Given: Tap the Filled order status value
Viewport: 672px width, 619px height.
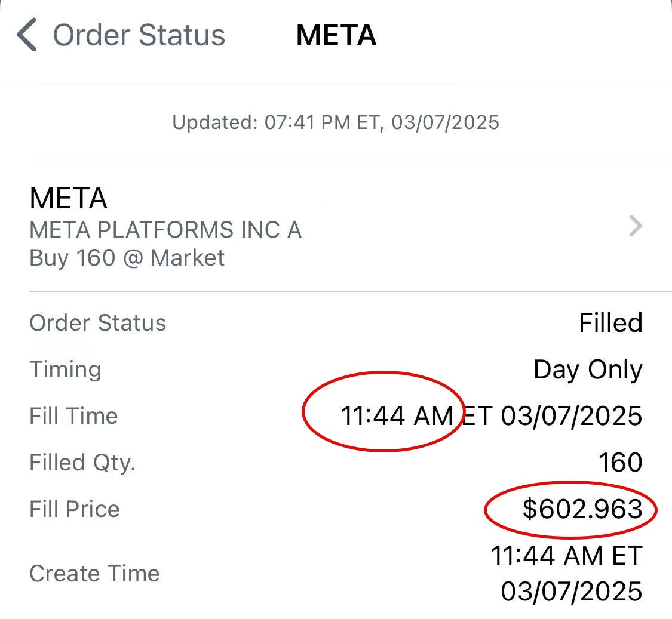Looking at the screenshot, I should pos(610,322).
